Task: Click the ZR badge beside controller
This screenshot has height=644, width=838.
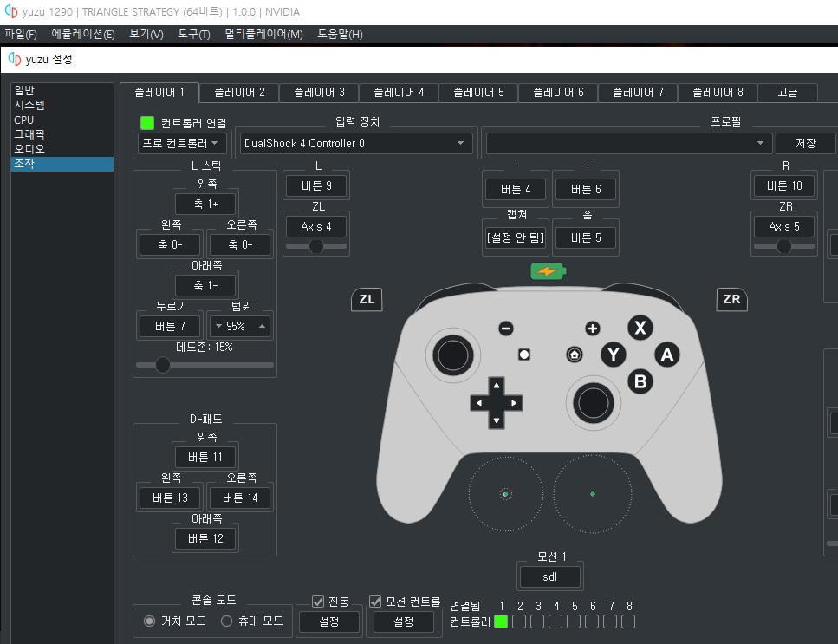Action: (731, 299)
